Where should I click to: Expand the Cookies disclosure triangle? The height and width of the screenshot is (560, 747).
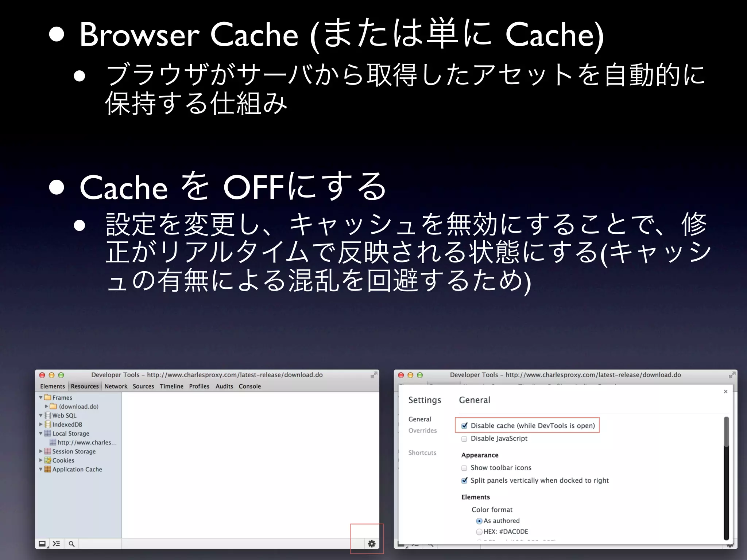coord(40,460)
